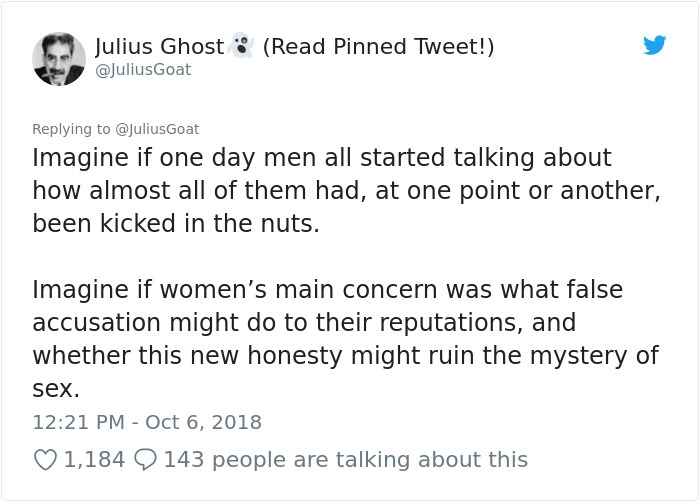The width and height of the screenshot is (700, 502).
Task: Click @JuliusGoat in the Replying to line
Action: (x=157, y=128)
